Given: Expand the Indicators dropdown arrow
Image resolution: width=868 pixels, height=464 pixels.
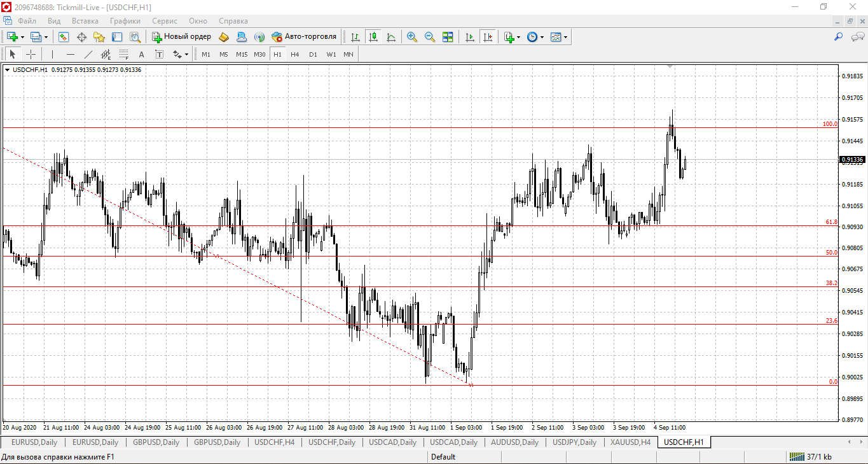Looking at the screenshot, I should point(519,37).
